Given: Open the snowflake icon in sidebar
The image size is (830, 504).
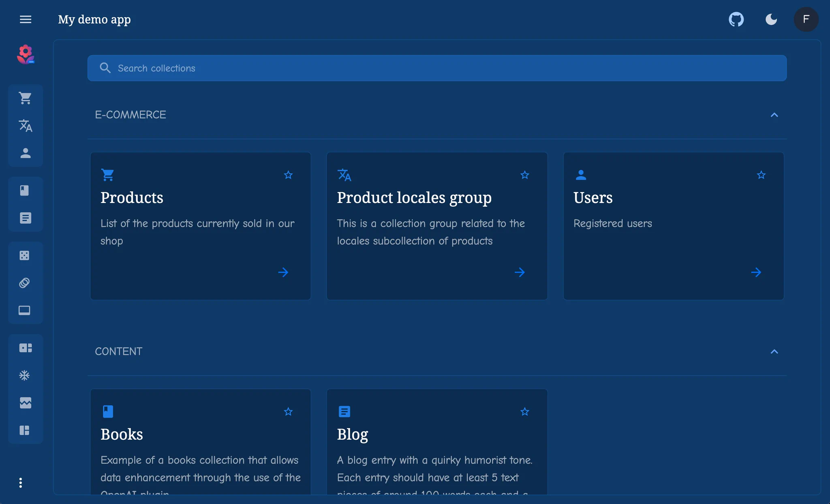Looking at the screenshot, I should coord(24,375).
